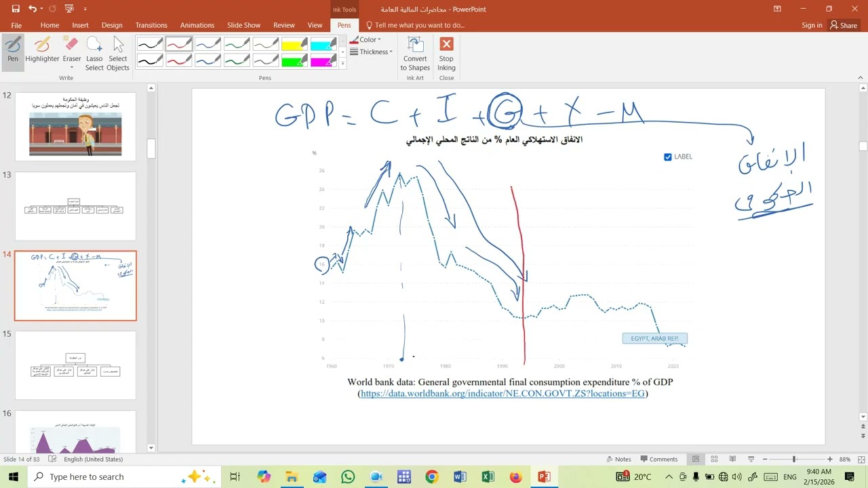Viewport: 868px width, 488px height.
Task: Open WhatsApp from the taskbar
Action: (x=348, y=477)
